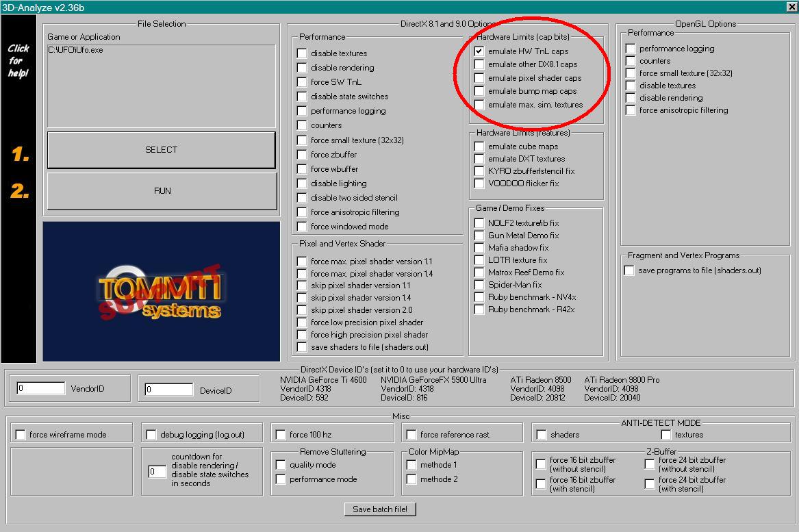Check Color MipMap methode 1
The image size is (799, 532).
411,465
